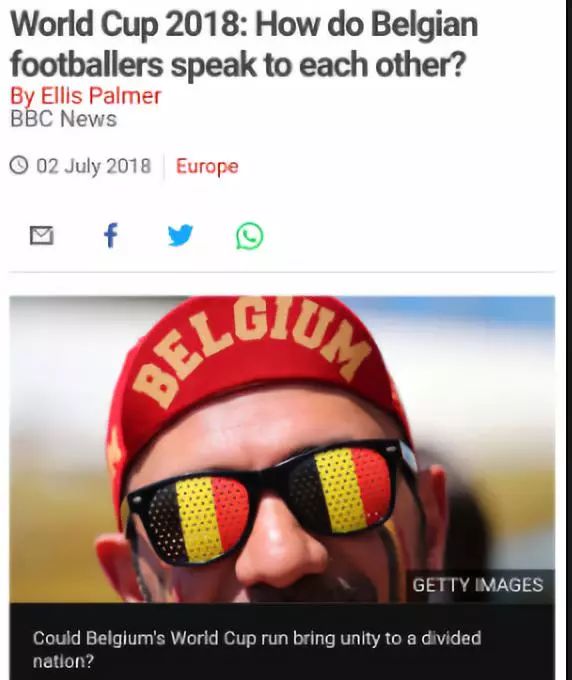This screenshot has height=680, width=572.
Task: Click the divider line below the share icons
Action: pos(282,272)
